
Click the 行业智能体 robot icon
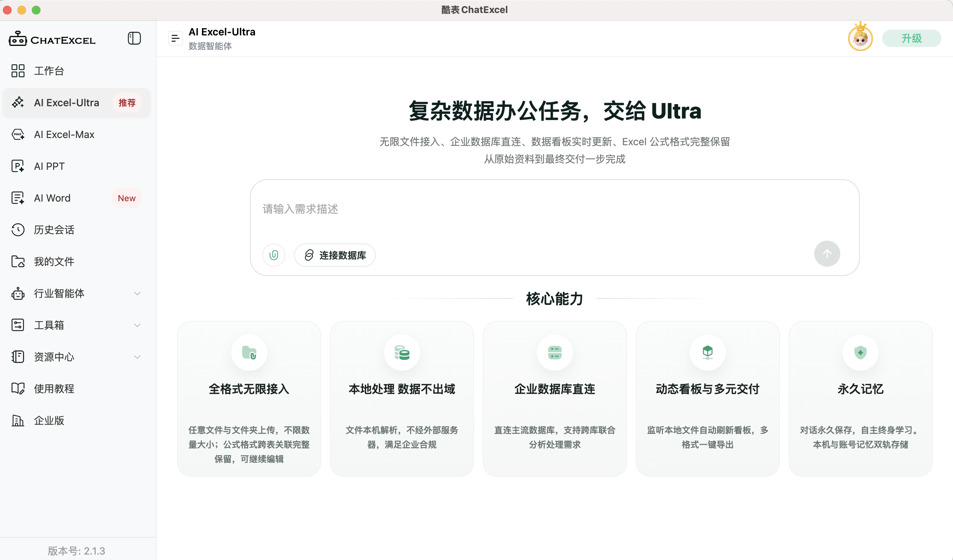click(18, 293)
